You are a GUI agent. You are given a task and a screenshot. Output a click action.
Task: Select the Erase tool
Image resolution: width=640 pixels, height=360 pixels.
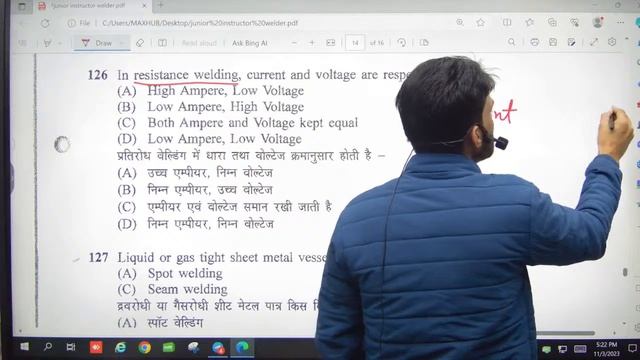[x=140, y=43]
